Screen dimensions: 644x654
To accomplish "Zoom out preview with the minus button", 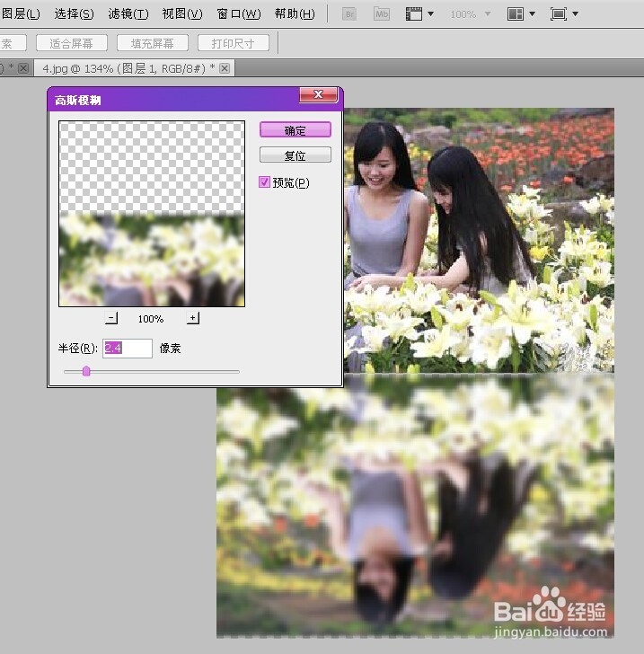I will click(111, 318).
